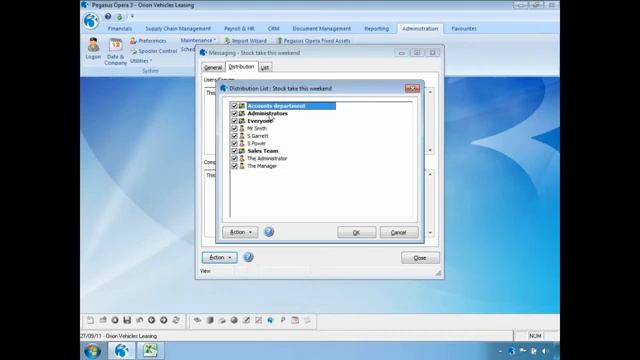This screenshot has height=360, width=640.
Task: Click lower scrollbar down arrow in Messaging window
Action: coord(430,233)
